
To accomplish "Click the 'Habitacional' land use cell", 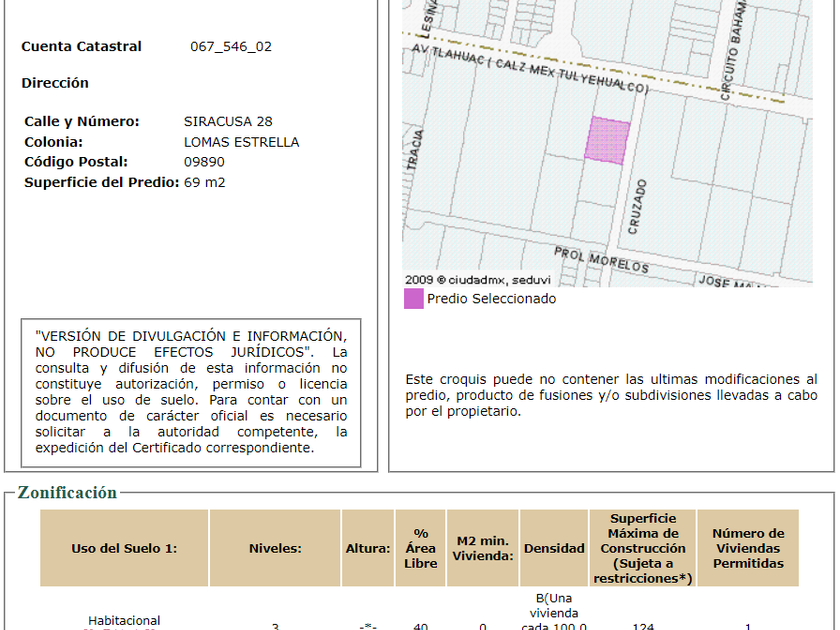I will pos(124,621).
